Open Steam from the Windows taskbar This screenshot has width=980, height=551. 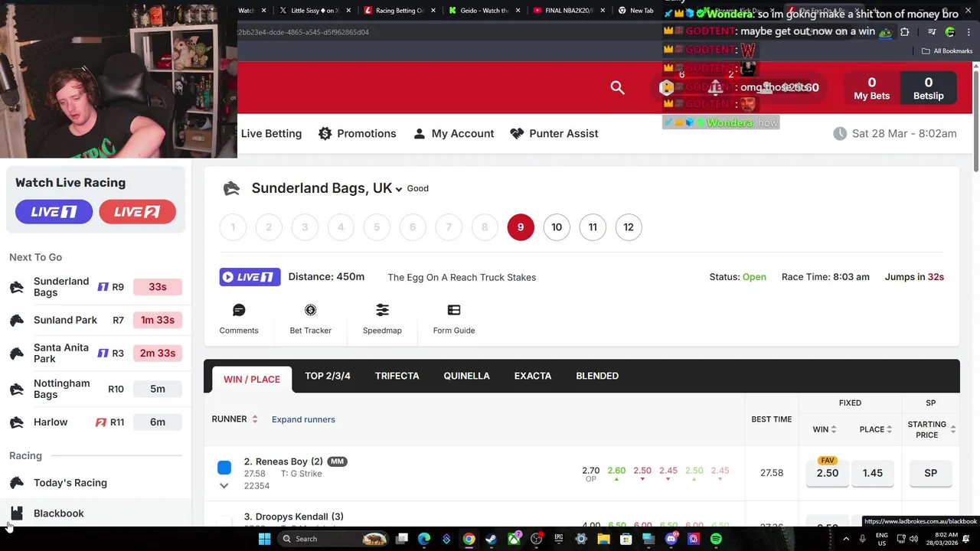[x=491, y=539]
